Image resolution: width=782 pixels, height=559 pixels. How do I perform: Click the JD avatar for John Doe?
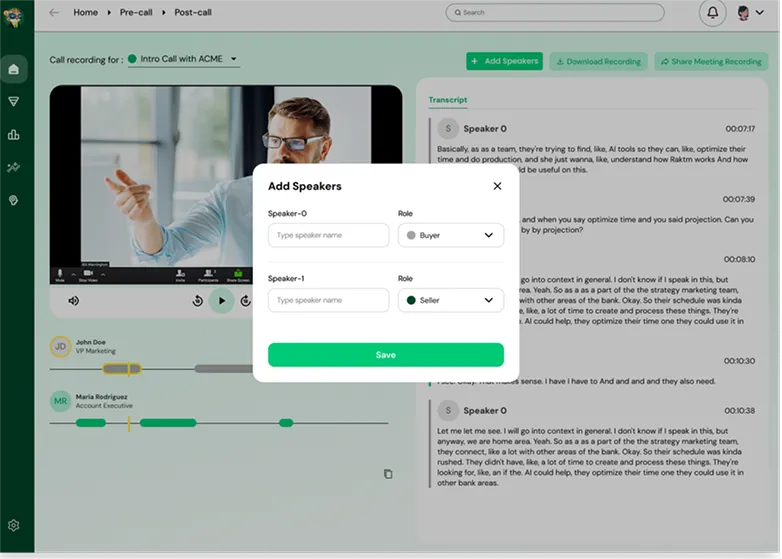coord(60,347)
